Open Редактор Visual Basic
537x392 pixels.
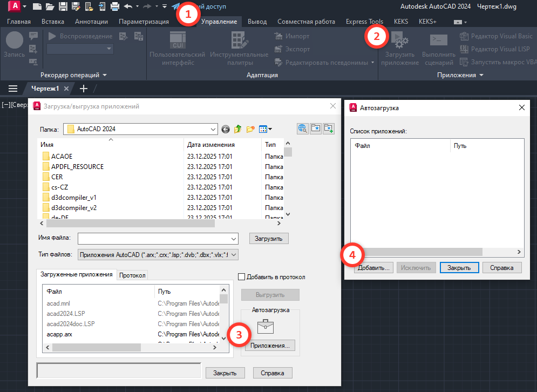click(496, 36)
